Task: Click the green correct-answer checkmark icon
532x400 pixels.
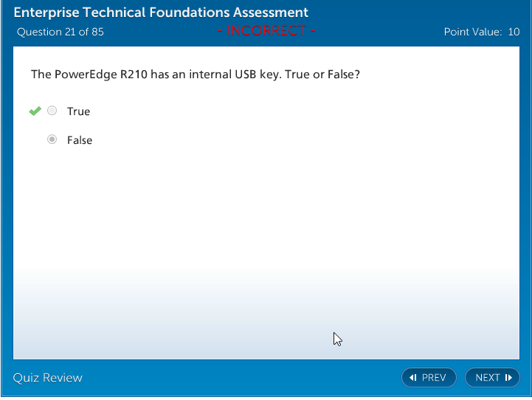Action: [x=35, y=111]
